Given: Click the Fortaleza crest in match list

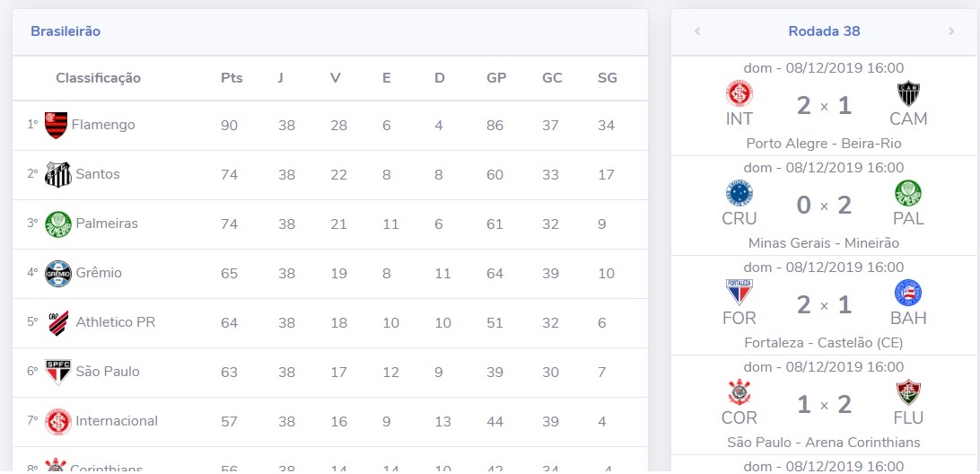Looking at the screenshot, I should [739, 293].
